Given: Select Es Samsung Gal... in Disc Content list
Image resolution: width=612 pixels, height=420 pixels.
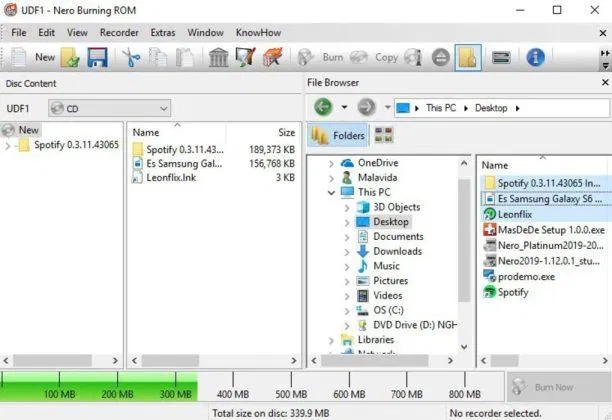Looking at the screenshot, I should pyautogui.click(x=184, y=164).
